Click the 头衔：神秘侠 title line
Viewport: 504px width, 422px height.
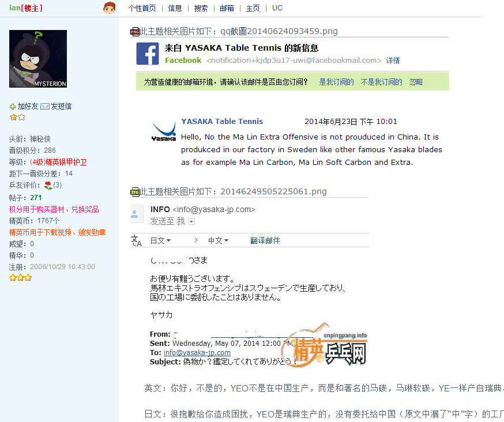[30, 139]
